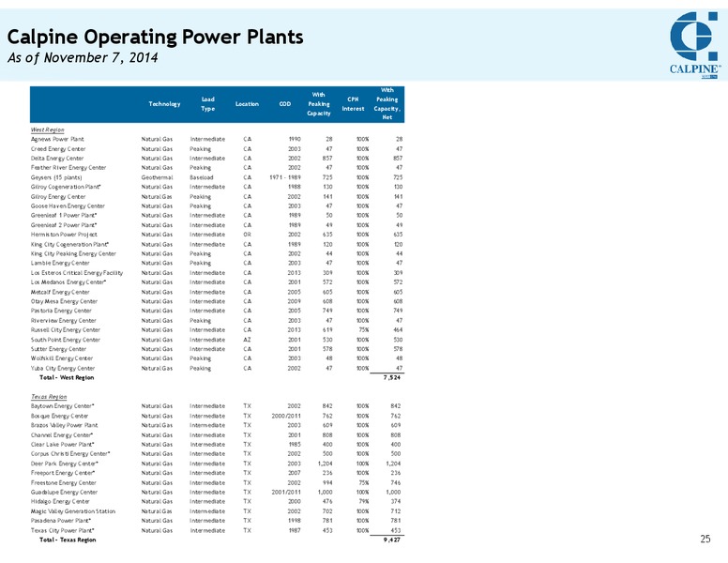Click the 'AZ' location cell
This screenshot has width=728, height=563.
[x=247, y=340]
